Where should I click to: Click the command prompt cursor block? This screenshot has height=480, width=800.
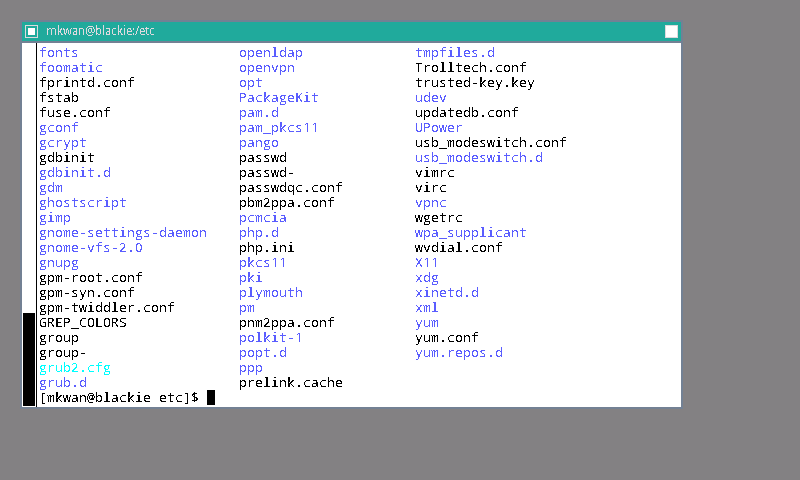point(211,398)
